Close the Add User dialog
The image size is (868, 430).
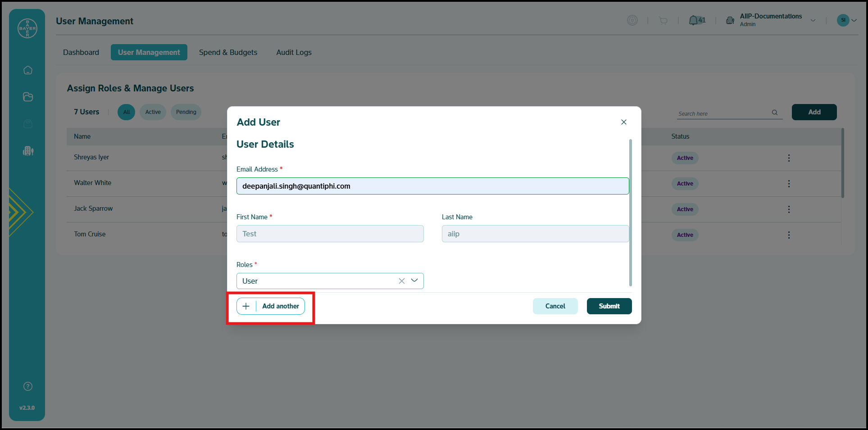pos(624,122)
